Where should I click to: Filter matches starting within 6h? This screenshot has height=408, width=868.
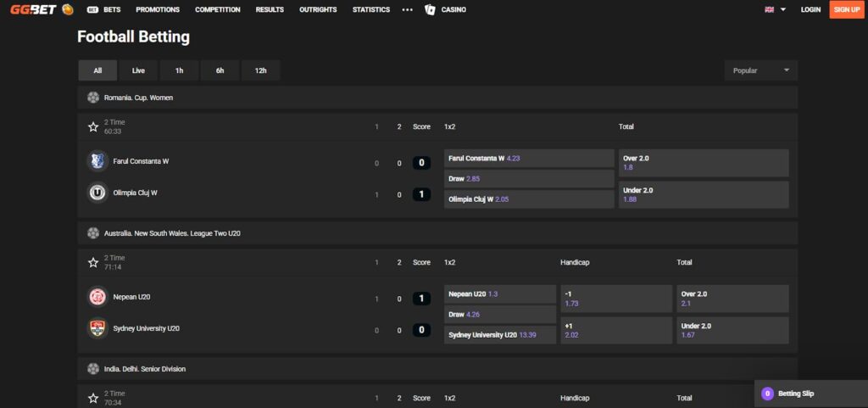pos(220,70)
